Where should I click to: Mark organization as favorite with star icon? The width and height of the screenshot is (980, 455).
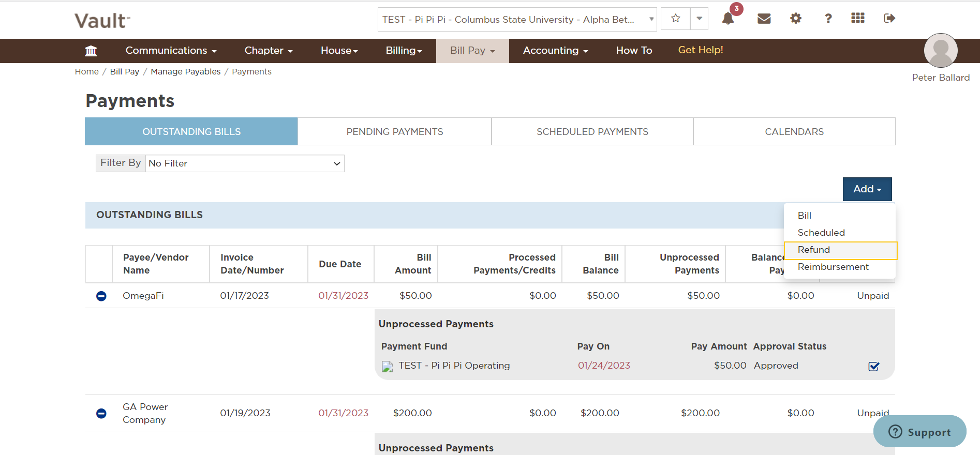pyautogui.click(x=676, y=19)
